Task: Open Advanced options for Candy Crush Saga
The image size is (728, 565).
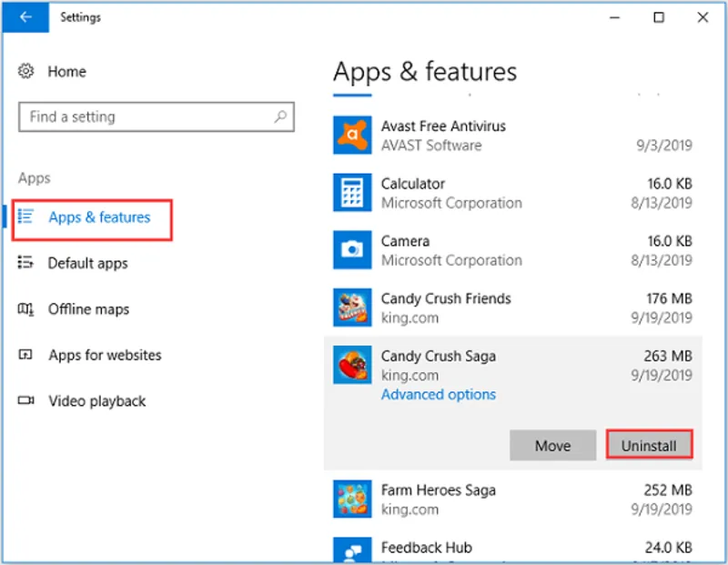Action: pyautogui.click(x=438, y=394)
